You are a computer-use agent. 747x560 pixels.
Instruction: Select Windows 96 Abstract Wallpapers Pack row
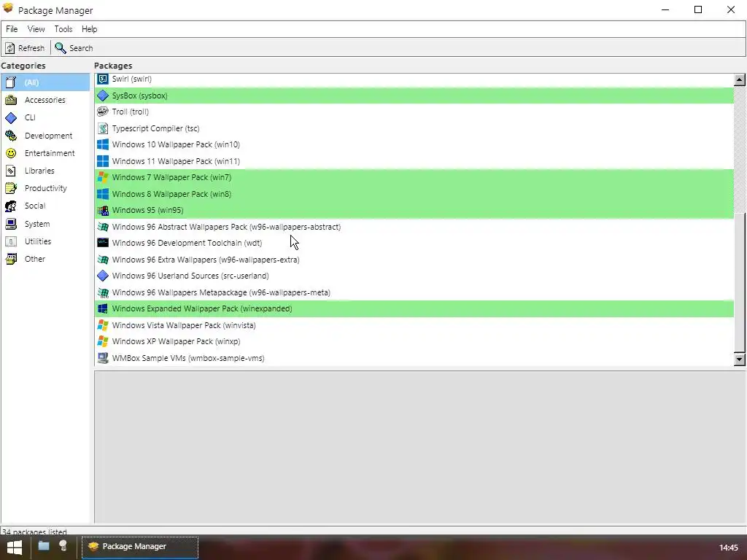[414, 227]
